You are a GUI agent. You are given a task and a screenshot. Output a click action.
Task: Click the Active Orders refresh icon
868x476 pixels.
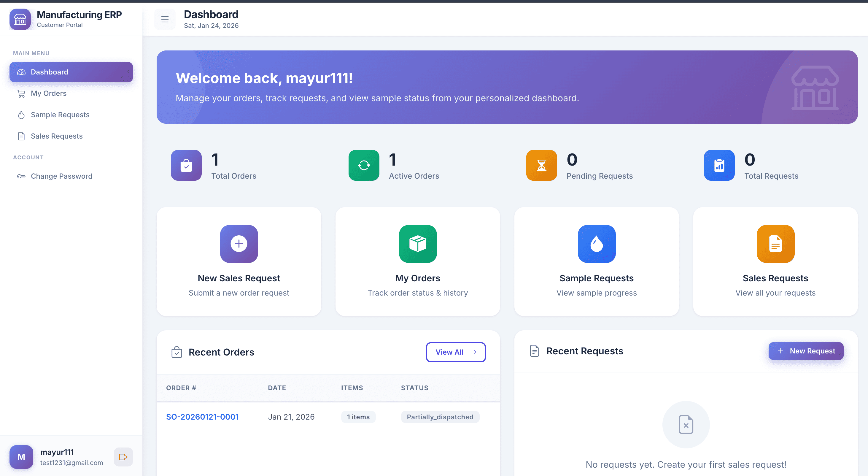coord(364,165)
